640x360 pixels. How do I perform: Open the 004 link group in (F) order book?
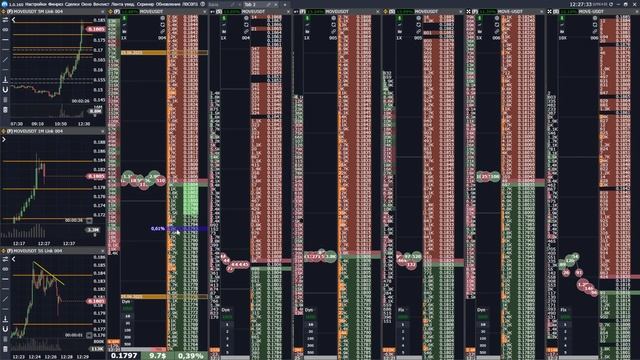point(162,38)
